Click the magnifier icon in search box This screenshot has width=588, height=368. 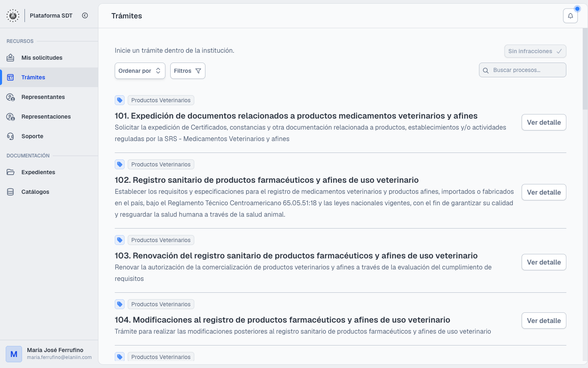(x=486, y=70)
